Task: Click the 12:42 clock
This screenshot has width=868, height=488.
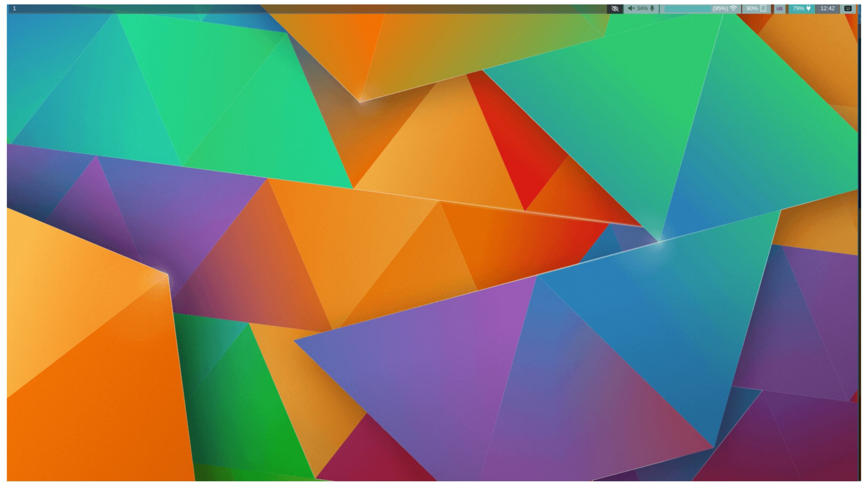Action: [827, 9]
